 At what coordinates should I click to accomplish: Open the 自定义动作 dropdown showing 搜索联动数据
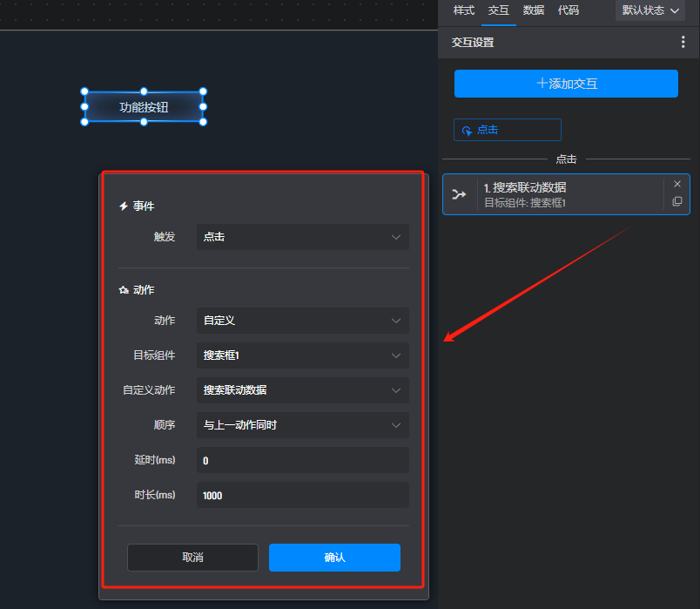tap(303, 390)
